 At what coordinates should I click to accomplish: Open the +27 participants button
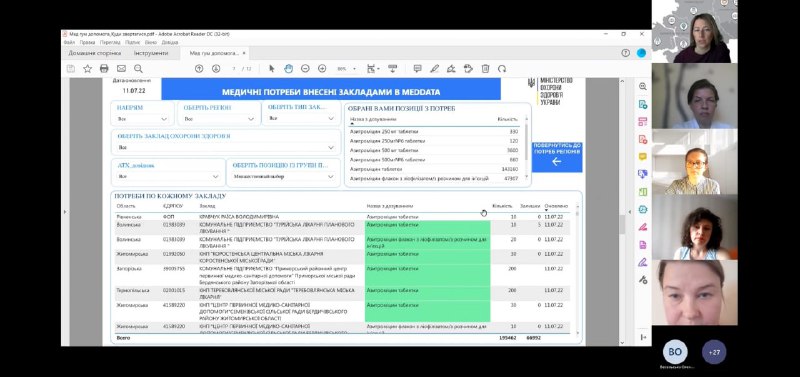pyautogui.click(x=714, y=352)
